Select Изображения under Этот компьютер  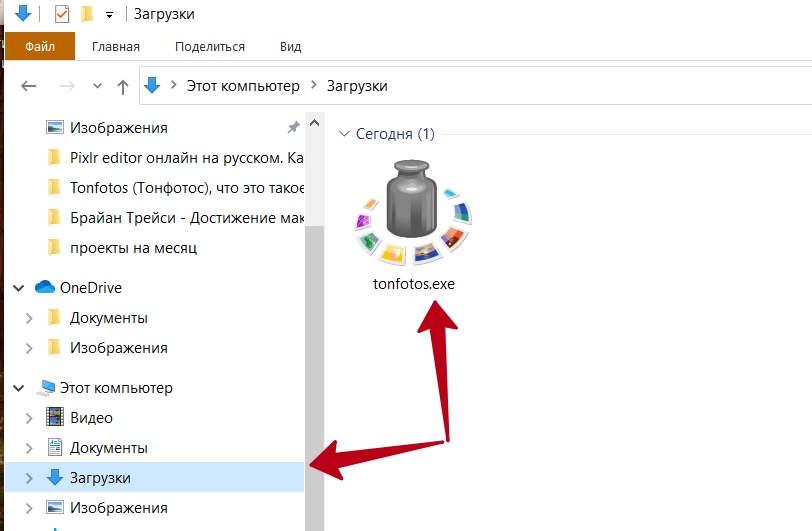pyautogui.click(x=119, y=508)
